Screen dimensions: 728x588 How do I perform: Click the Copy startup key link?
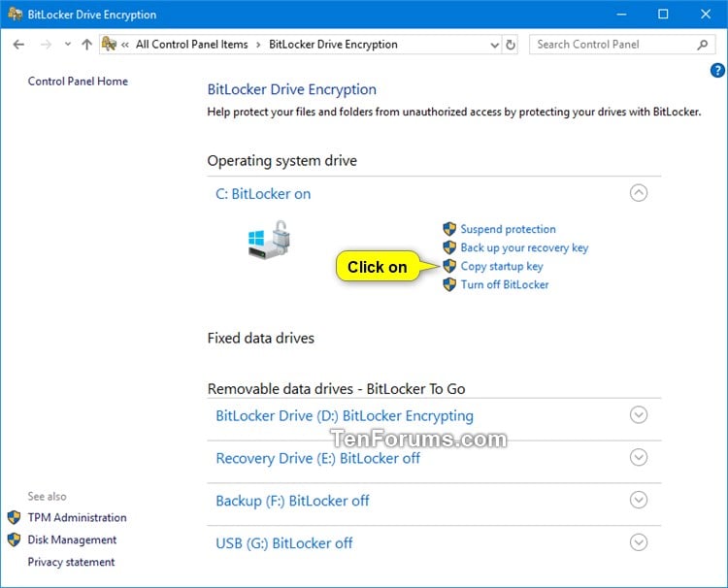(502, 267)
